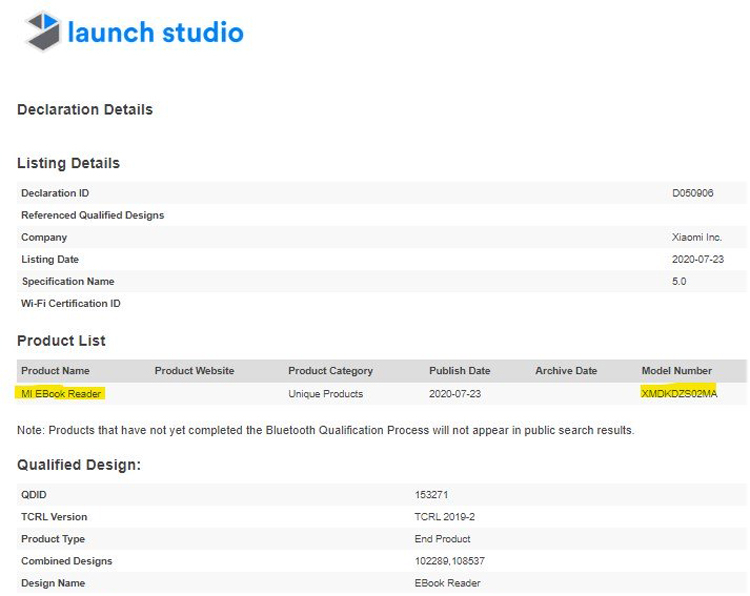Select the QDID value 153271

(431, 495)
